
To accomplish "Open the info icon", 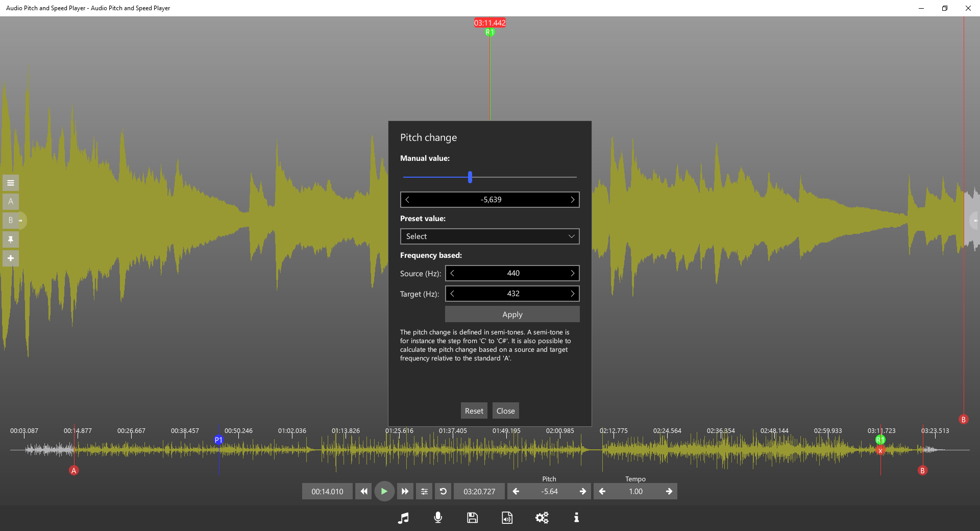I will (576, 518).
